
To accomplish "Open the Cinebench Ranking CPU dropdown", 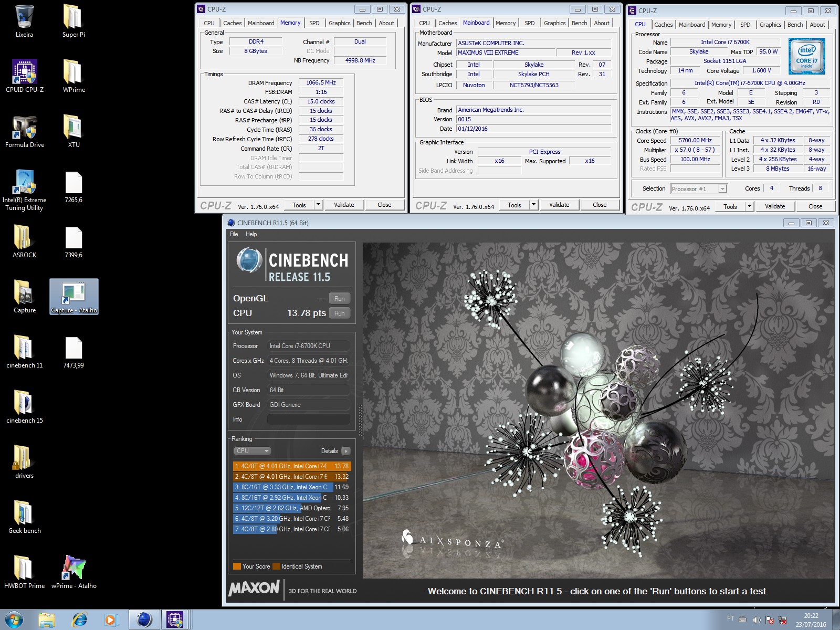I will (x=252, y=451).
